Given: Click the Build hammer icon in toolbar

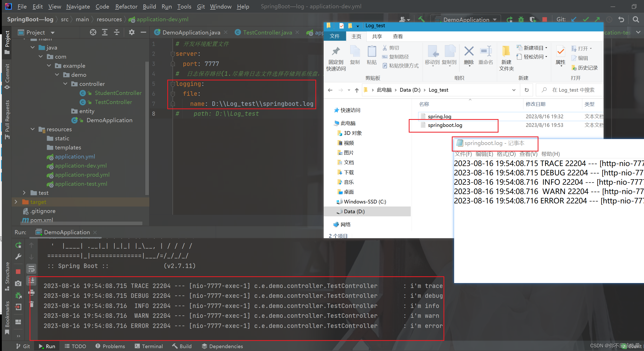Looking at the screenshot, I should 421,19.
